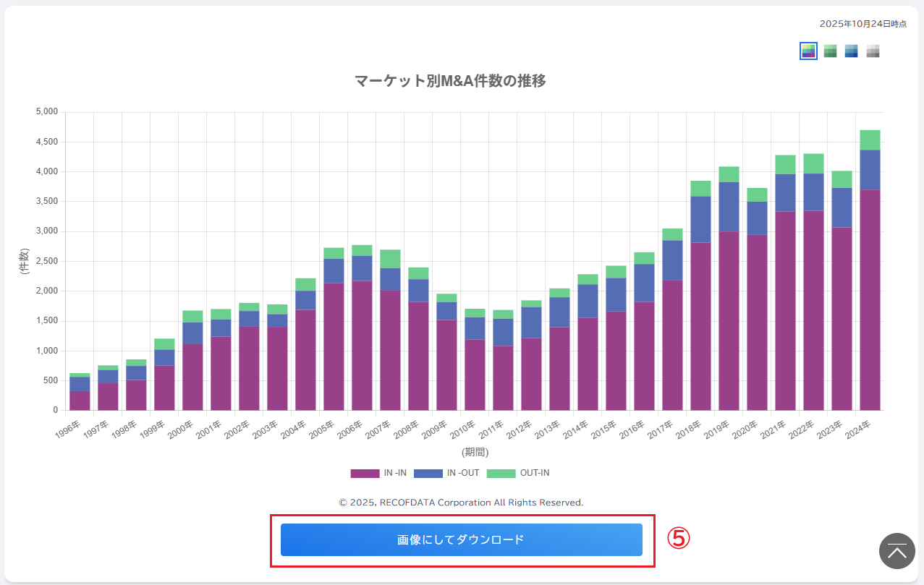This screenshot has width=924, height=585.
Task: Toggle IN-IN series in the legend
Action: [395, 473]
